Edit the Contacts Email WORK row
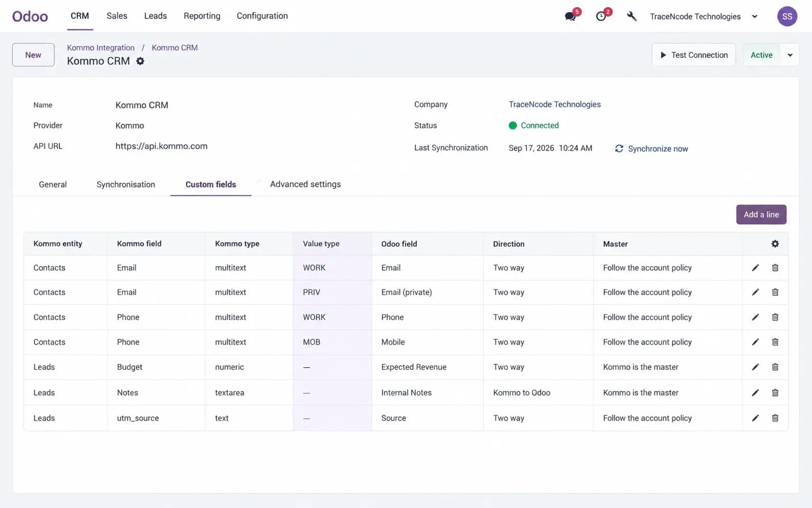Screen dimensions: 812x508 point(755,268)
